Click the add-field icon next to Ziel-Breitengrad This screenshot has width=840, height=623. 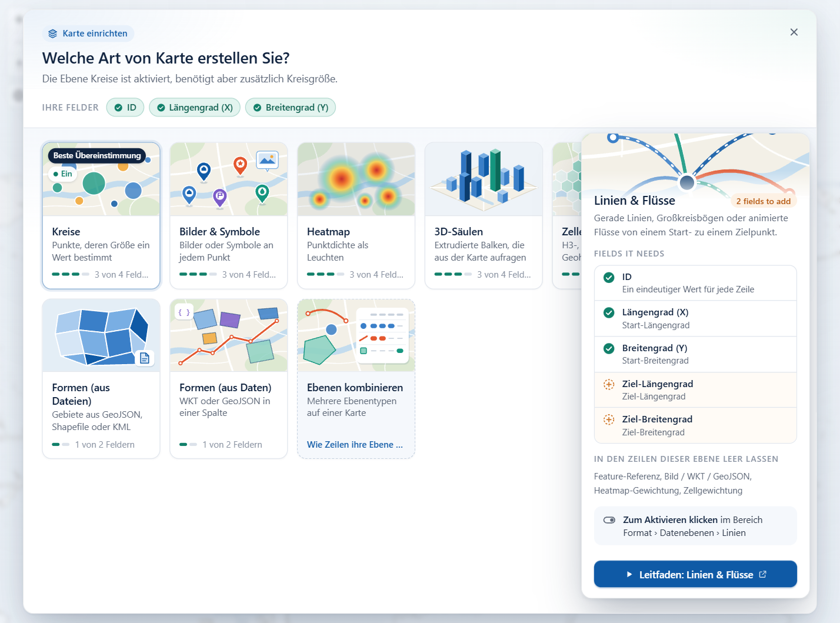[609, 419]
